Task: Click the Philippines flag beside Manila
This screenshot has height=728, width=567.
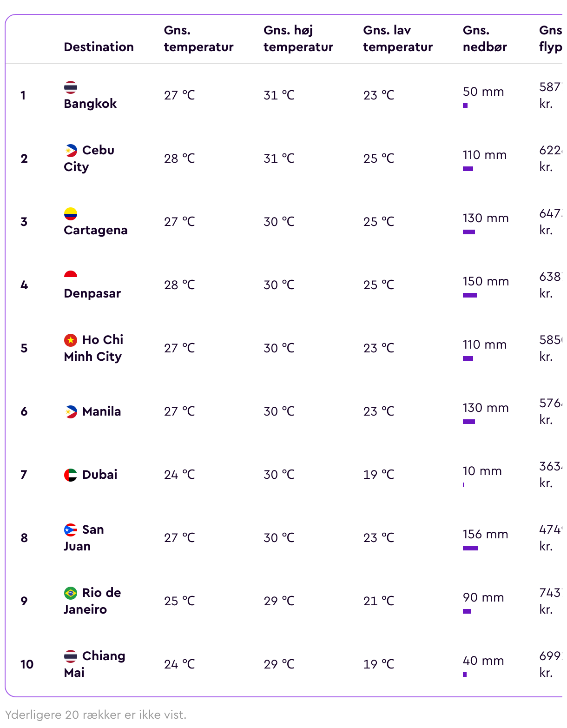Action: point(71,412)
